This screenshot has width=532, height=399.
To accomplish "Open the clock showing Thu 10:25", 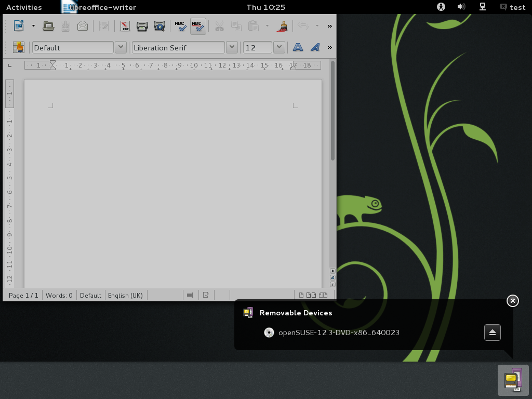I will 266,7.
